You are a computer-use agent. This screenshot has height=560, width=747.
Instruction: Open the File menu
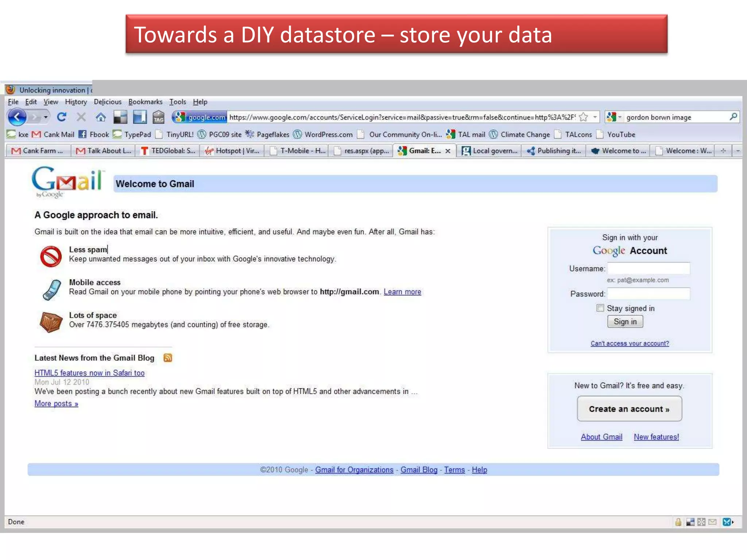coord(13,102)
